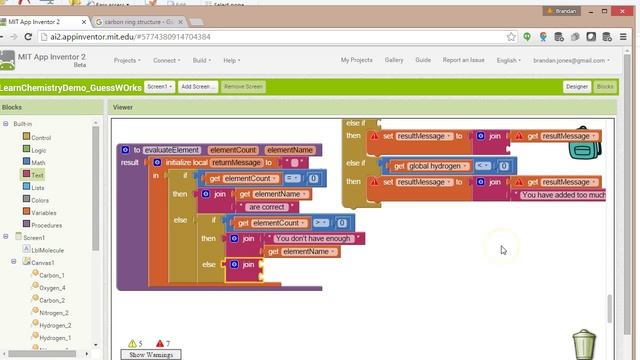Open the Lists blocks drawer
Screen dimensions: 640x360
click(38, 188)
